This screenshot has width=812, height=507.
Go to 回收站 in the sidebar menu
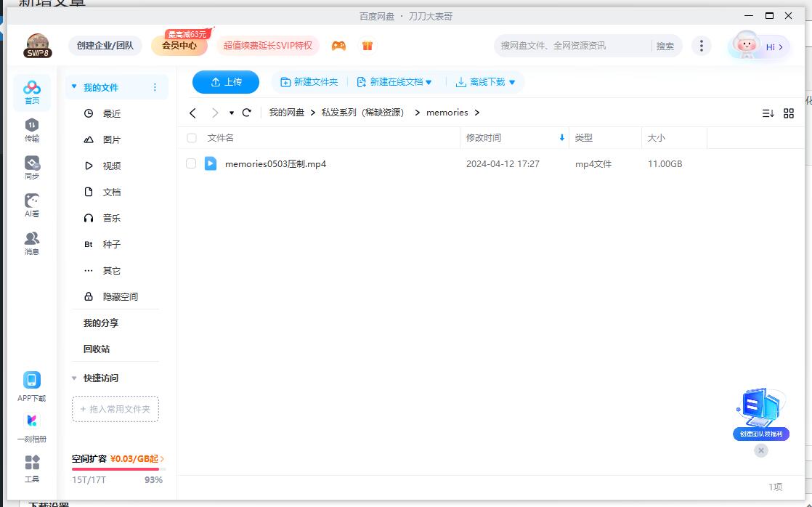(x=95, y=349)
